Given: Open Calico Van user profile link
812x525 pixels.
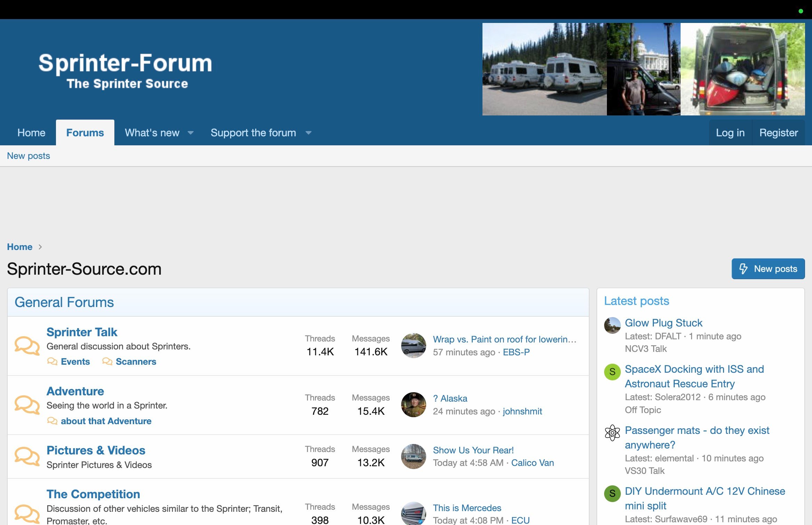Looking at the screenshot, I should [533, 463].
